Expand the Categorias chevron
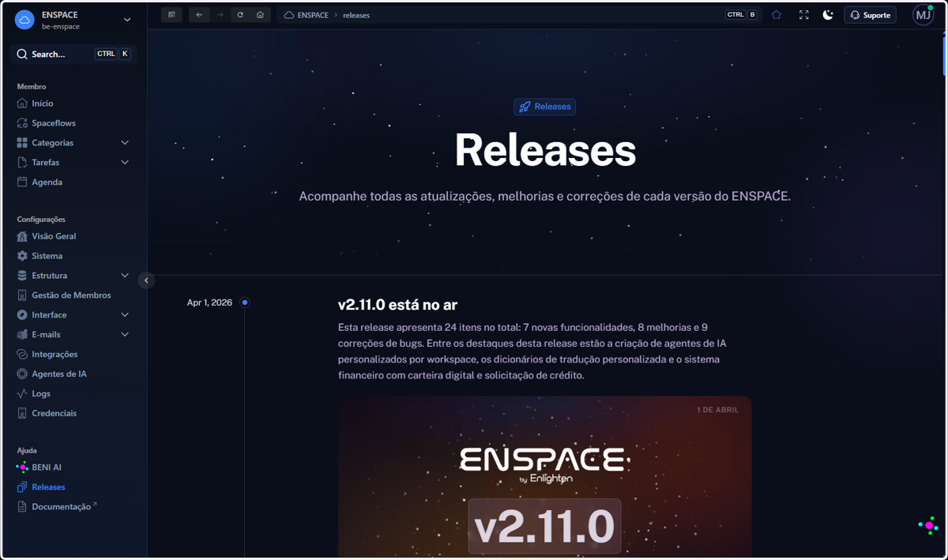This screenshot has width=948, height=560. (x=125, y=143)
